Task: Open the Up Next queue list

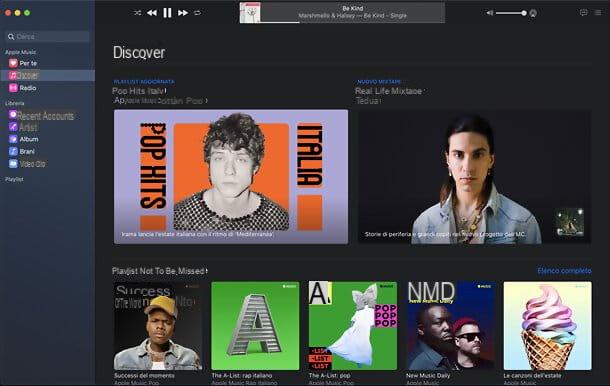Action: 598,13
